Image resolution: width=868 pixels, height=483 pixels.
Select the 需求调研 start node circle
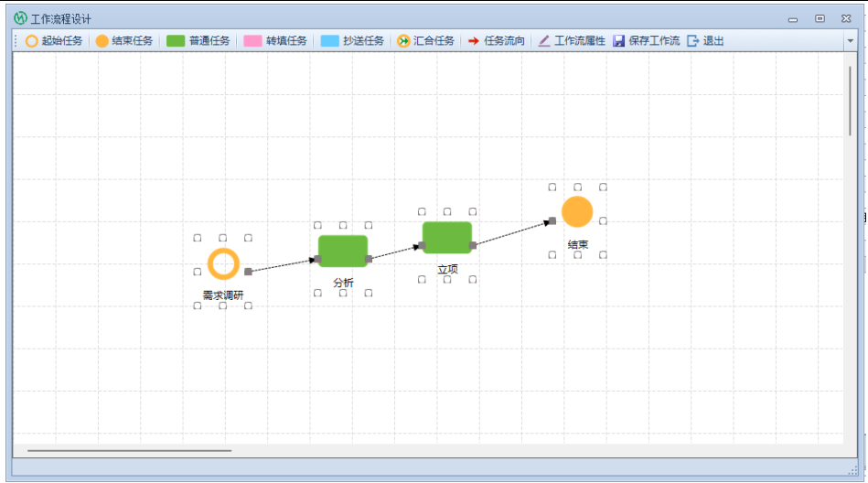(x=223, y=263)
